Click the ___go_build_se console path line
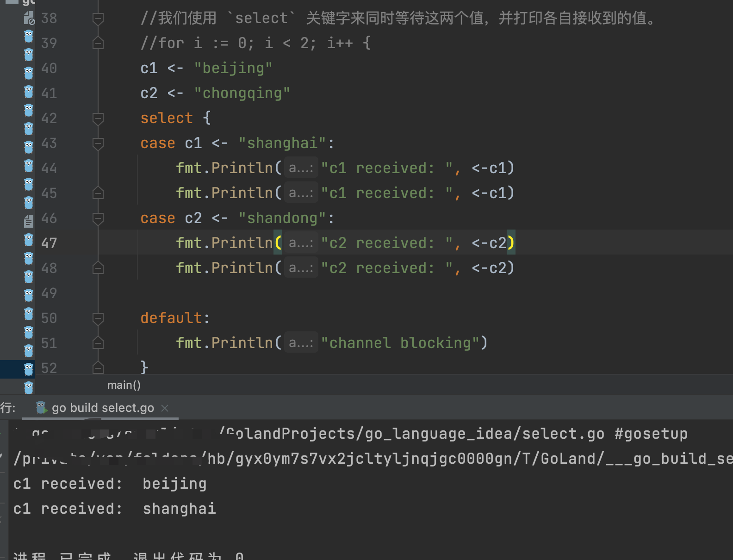Screen dimensions: 733x560 pos(373,459)
